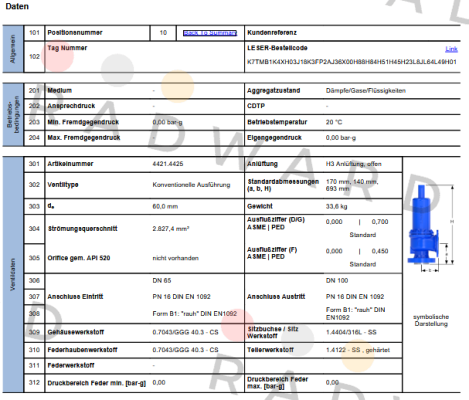Image resolution: width=469 pixels, height=400 pixels.
Task: Select 'nicht vorhanden' orifice value
Action: (175, 258)
